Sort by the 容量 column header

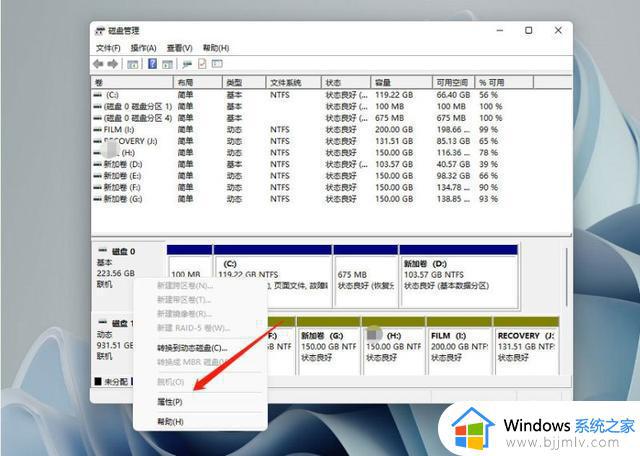pos(402,82)
